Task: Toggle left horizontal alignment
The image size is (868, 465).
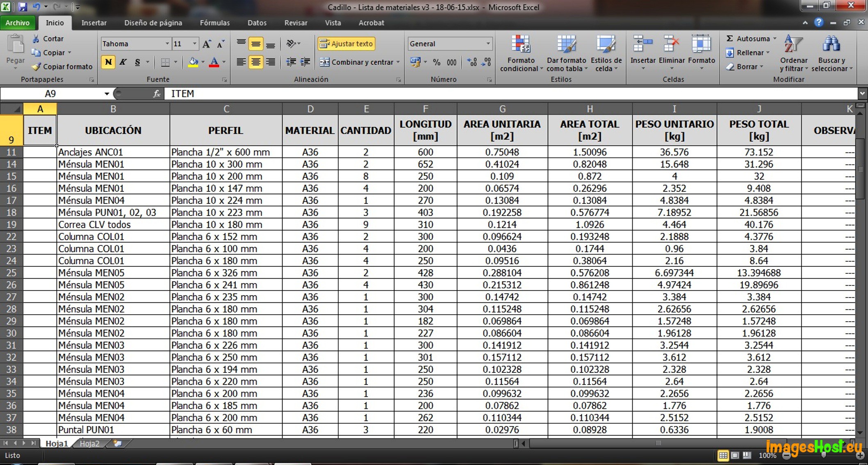Action: 241,62
